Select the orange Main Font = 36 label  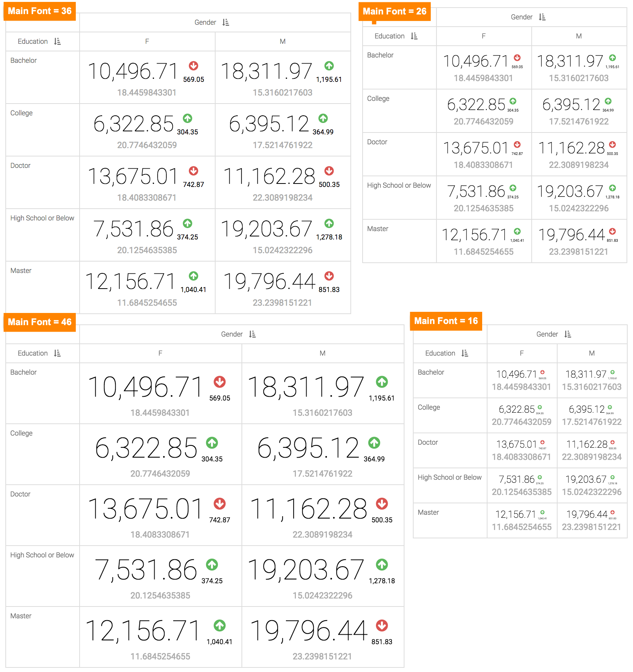click(40, 11)
